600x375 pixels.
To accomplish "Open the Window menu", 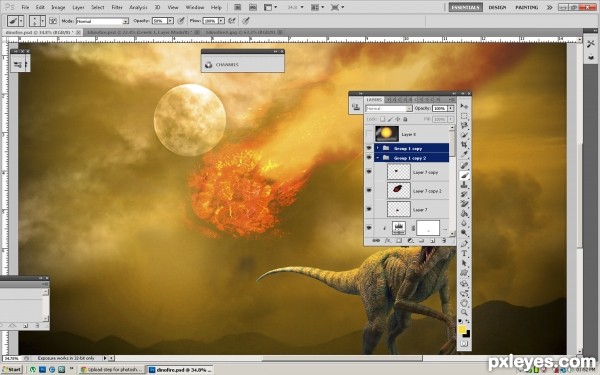I will [x=195, y=7].
